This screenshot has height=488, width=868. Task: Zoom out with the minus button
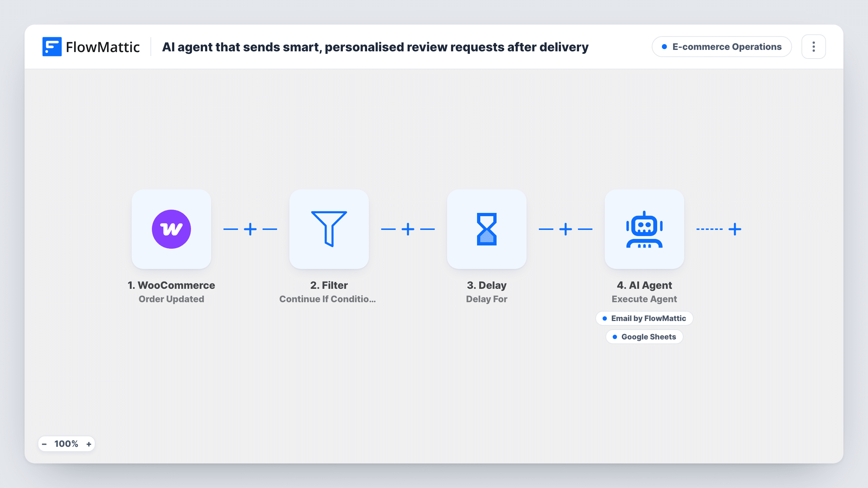[x=44, y=444]
